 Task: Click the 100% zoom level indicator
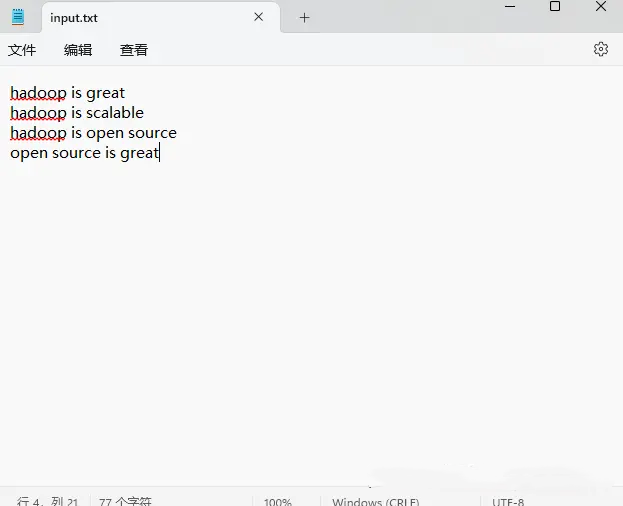[278, 502]
